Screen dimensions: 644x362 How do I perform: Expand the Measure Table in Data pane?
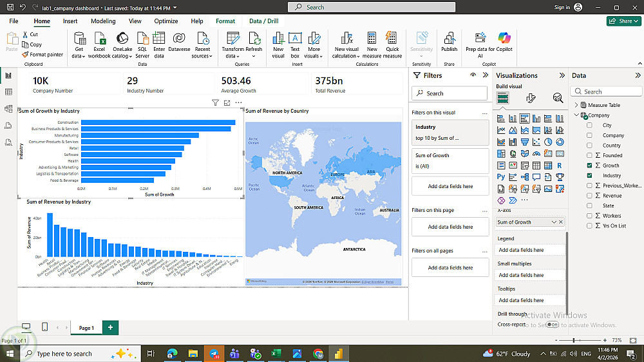576,105
